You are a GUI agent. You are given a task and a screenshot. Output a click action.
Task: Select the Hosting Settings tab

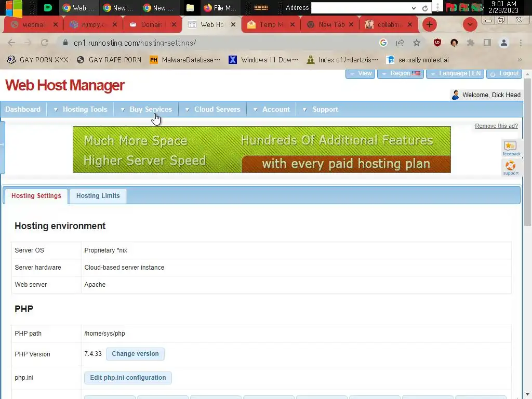(36, 196)
